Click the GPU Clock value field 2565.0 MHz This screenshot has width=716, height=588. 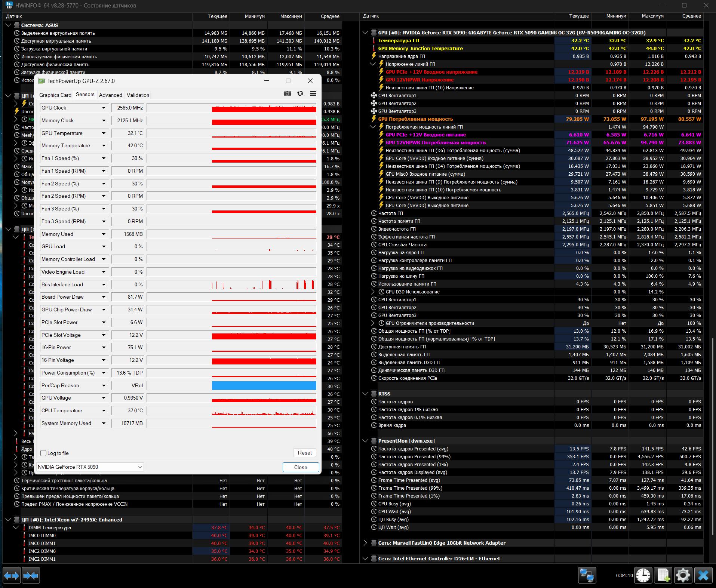[128, 108]
